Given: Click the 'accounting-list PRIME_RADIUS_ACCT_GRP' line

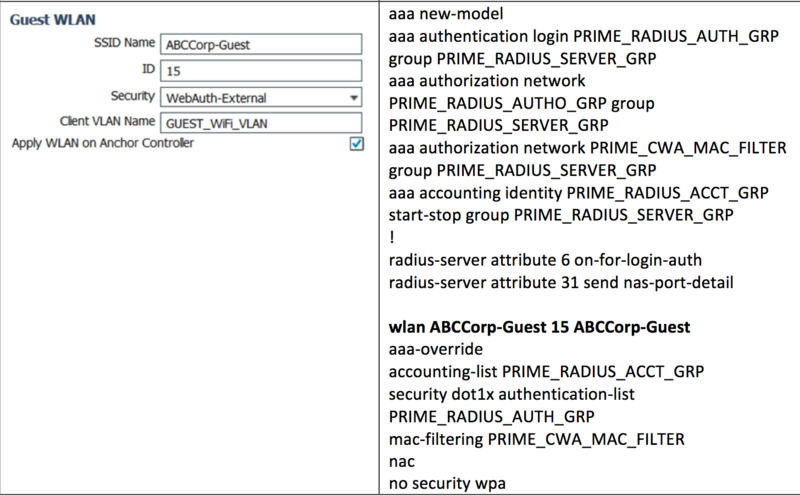Looking at the screenshot, I should (x=545, y=371).
